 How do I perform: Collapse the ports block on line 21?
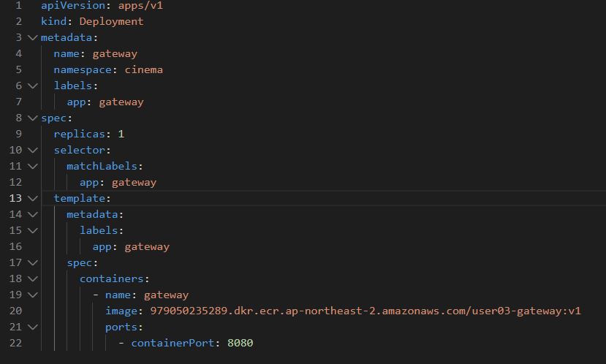coord(33,327)
